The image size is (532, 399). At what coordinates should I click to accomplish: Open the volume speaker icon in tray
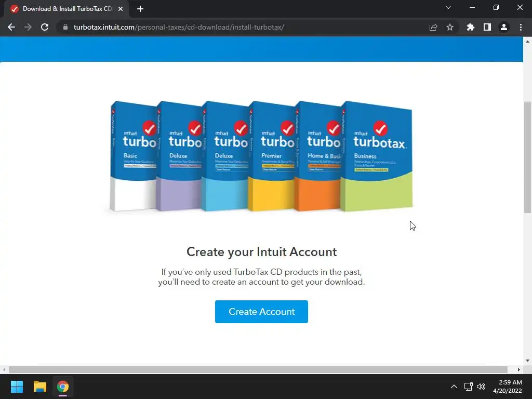[x=481, y=387]
